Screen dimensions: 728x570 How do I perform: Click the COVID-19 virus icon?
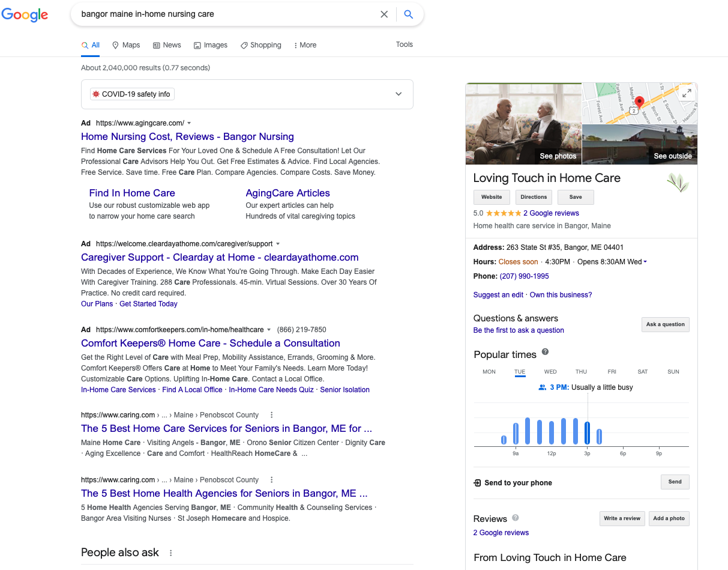(95, 94)
